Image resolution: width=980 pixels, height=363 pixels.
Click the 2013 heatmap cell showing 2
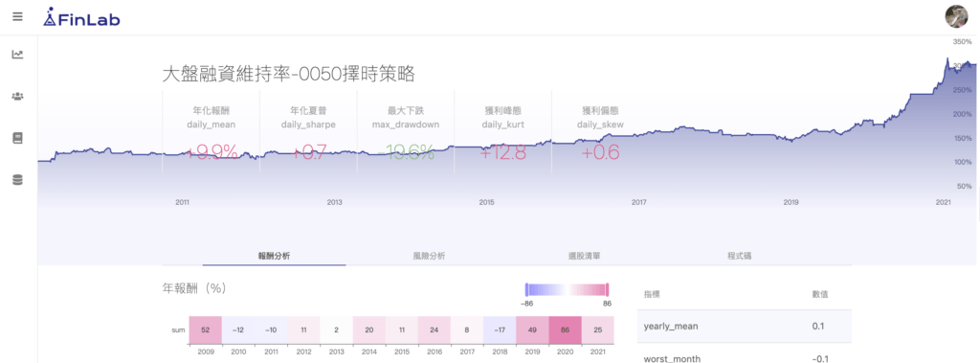point(336,329)
